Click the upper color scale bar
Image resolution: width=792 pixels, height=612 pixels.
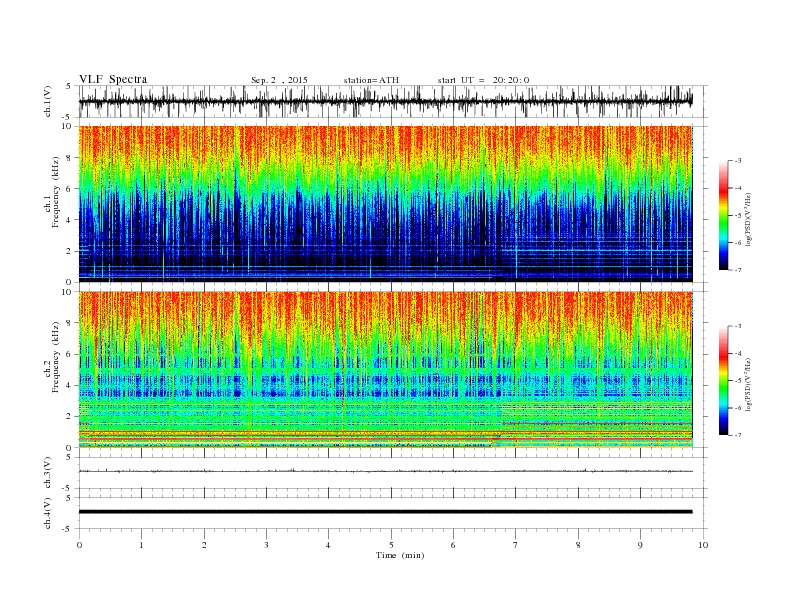tap(723, 215)
